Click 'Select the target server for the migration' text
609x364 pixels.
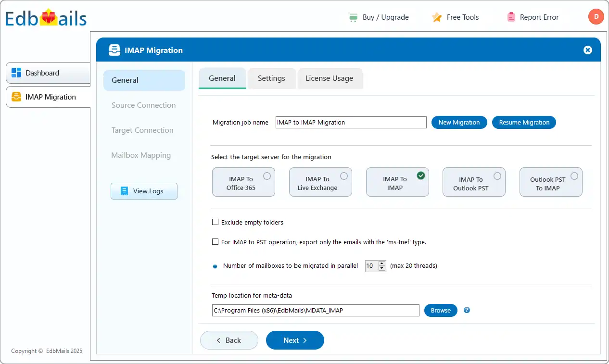271,157
